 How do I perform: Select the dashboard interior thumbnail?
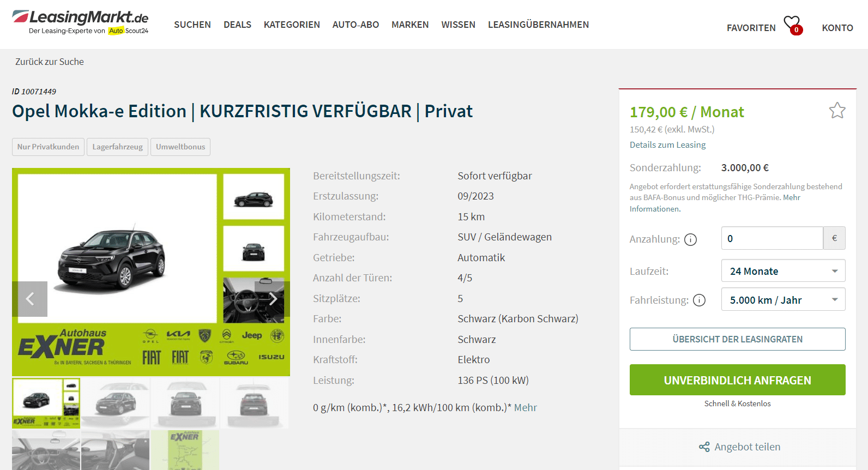tap(46, 450)
